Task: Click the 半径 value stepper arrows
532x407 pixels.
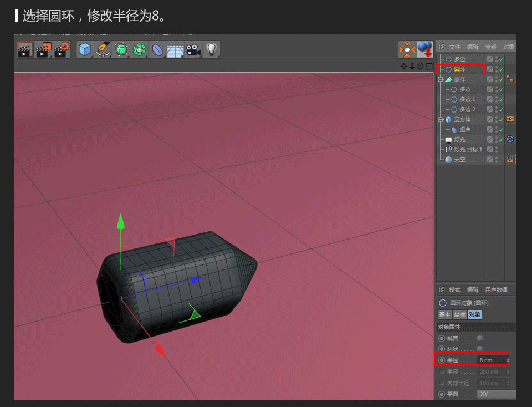Action: [508, 360]
